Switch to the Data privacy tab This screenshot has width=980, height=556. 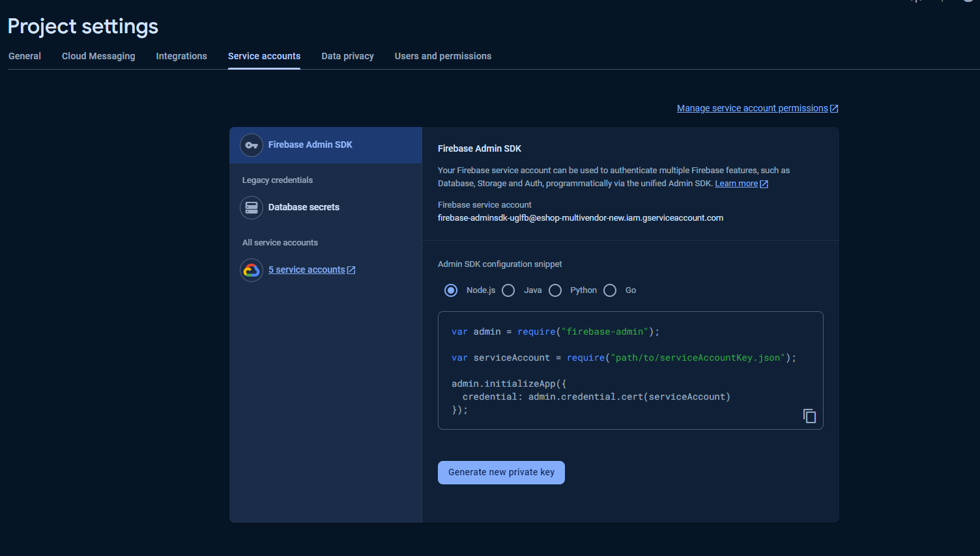(x=347, y=56)
